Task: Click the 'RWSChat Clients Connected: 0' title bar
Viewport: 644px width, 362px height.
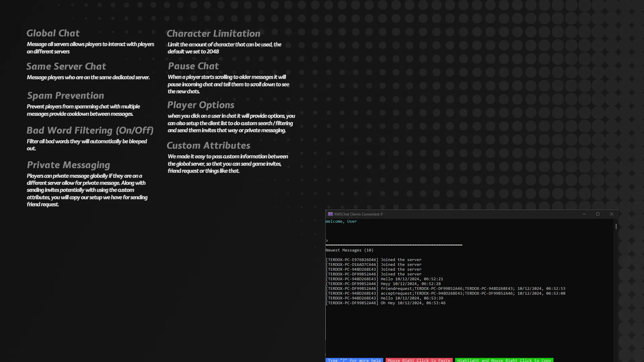Action: click(x=358, y=214)
